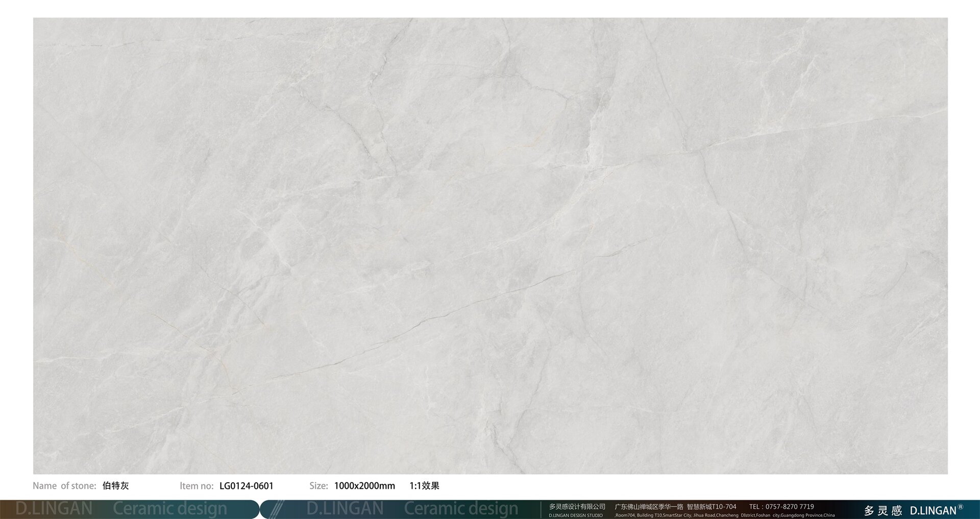Image resolution: width=980 pixels, height=519 pixels.
Task: Click the TEL: 0757-8270 7719 number
Action: tap(781, 507)
